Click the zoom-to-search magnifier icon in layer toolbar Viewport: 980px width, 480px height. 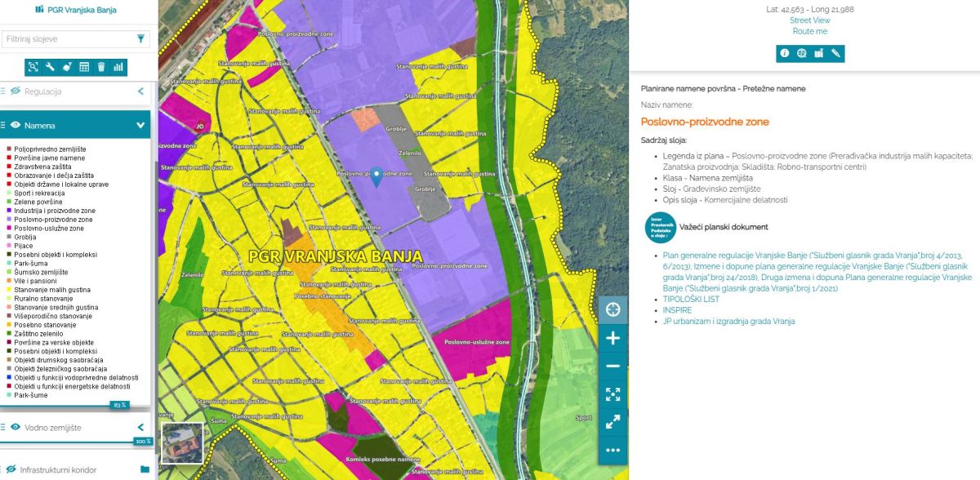pos(33,67)
